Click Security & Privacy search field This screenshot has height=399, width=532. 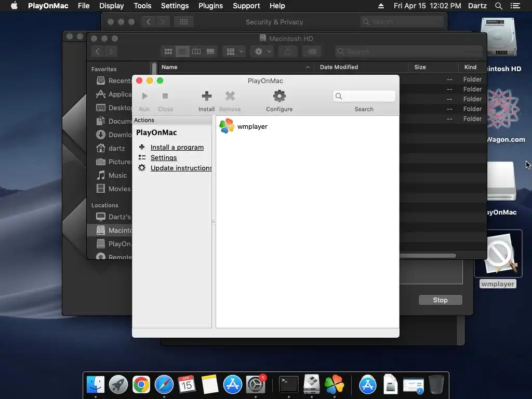403,22
